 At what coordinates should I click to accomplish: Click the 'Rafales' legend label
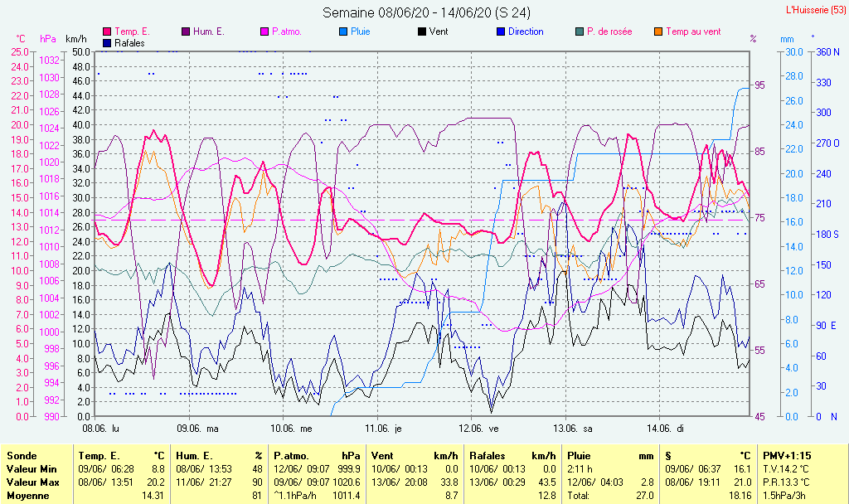[x=130, y=43]
